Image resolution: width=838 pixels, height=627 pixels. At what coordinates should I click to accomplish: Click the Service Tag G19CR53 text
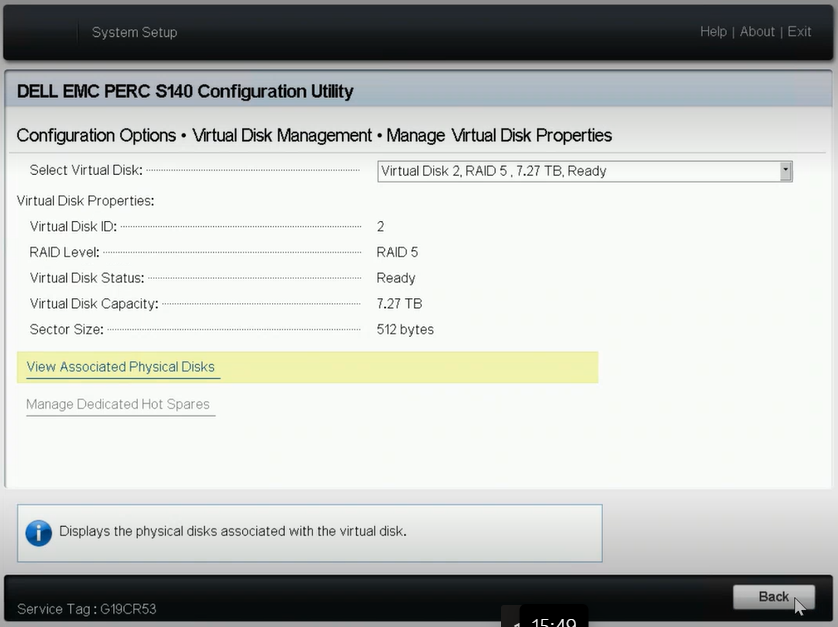pos(87,609)
